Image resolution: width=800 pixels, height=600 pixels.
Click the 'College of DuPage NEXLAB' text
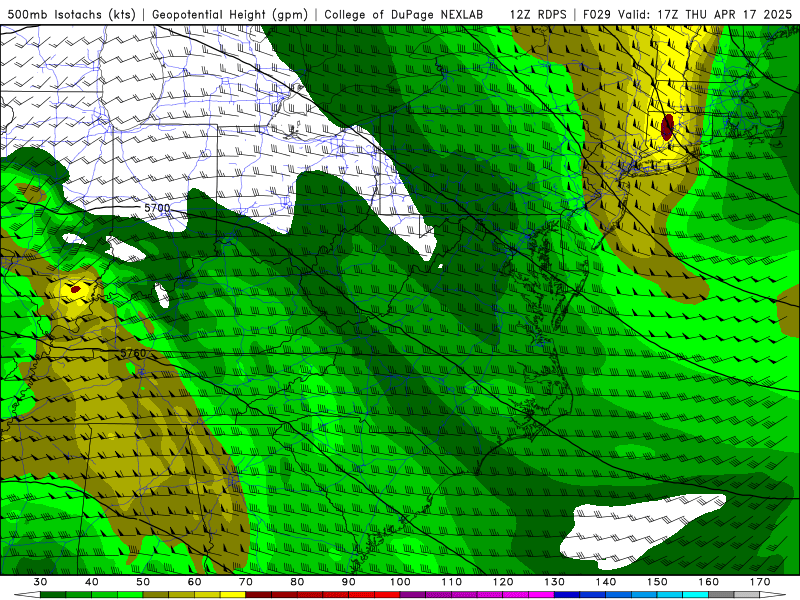[404, 14]
